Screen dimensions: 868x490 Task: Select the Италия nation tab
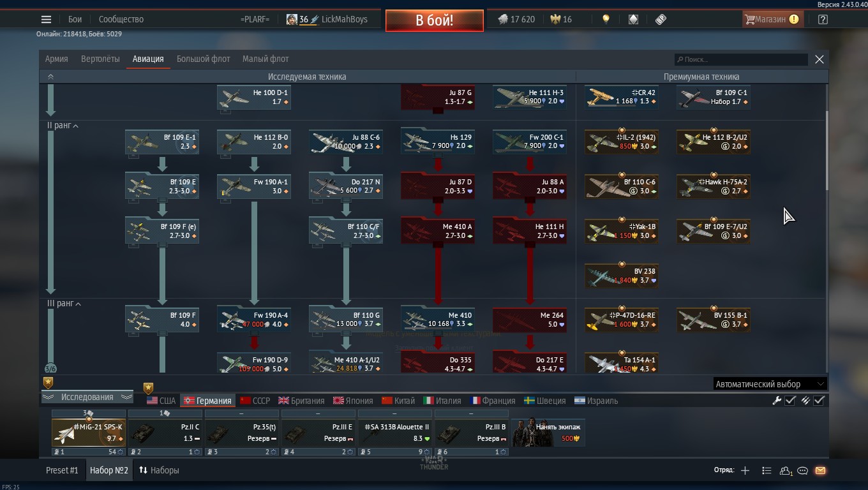(x=442, y=401)
